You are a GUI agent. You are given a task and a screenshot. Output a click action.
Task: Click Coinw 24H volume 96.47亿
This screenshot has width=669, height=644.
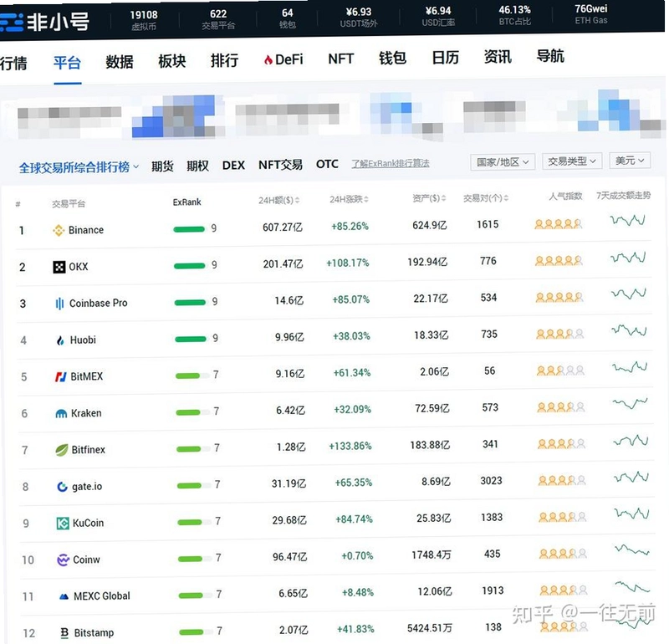pyautogui.click(x=289, y=557)
